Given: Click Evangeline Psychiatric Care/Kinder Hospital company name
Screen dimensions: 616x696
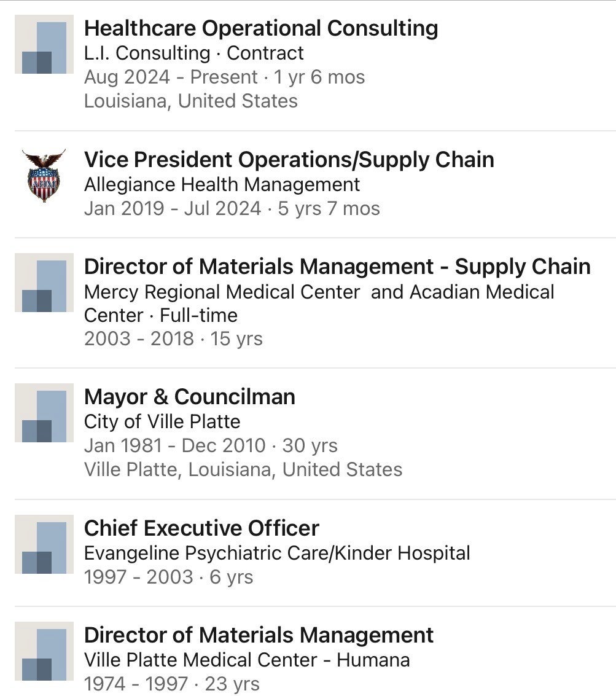Looking at the screenshot, I should 277,553.
